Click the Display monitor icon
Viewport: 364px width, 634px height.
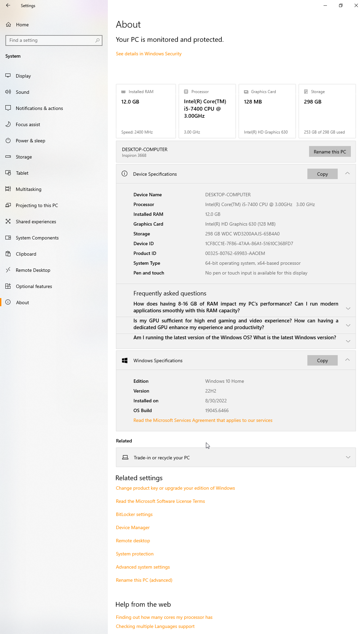(8, 76)
